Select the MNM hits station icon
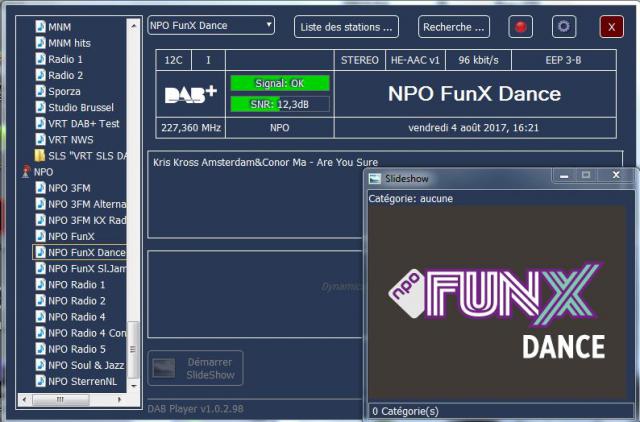The height and width of the screenshot is (422, 640). [x=40, y=42]
